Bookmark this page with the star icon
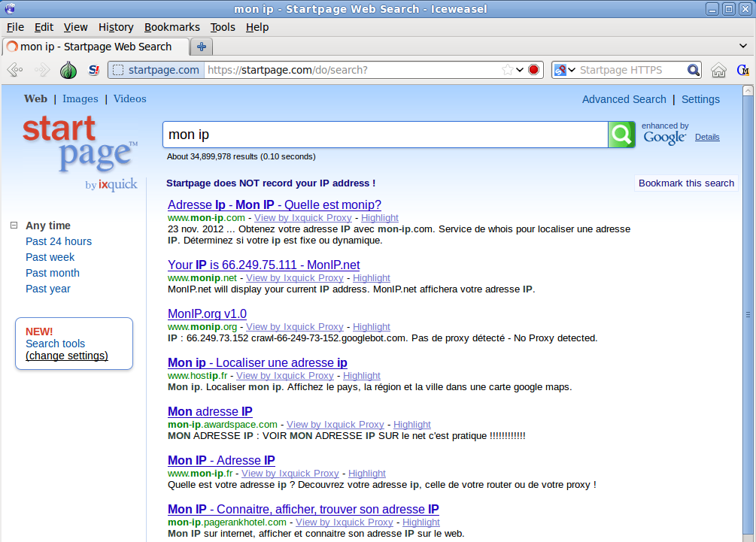Viewport: 756px width, 542px height. (x=507, y=71)
